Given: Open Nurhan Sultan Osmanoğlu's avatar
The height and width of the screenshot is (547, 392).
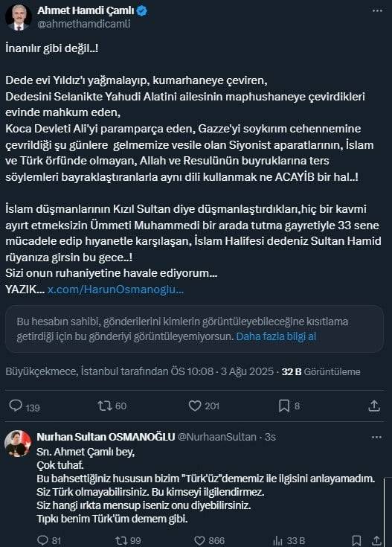Looking at the screenshot, I should 18,444.
